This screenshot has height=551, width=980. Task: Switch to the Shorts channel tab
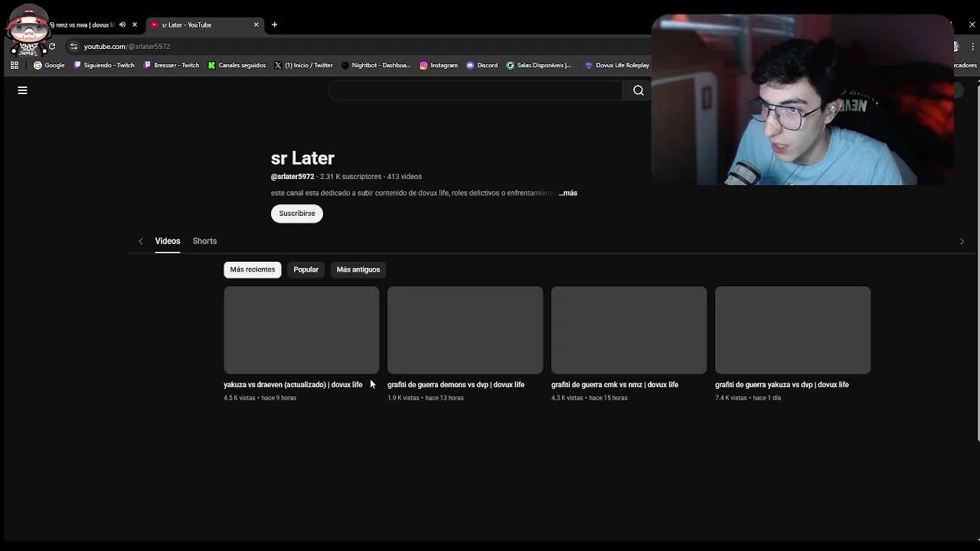click(204, 241)
